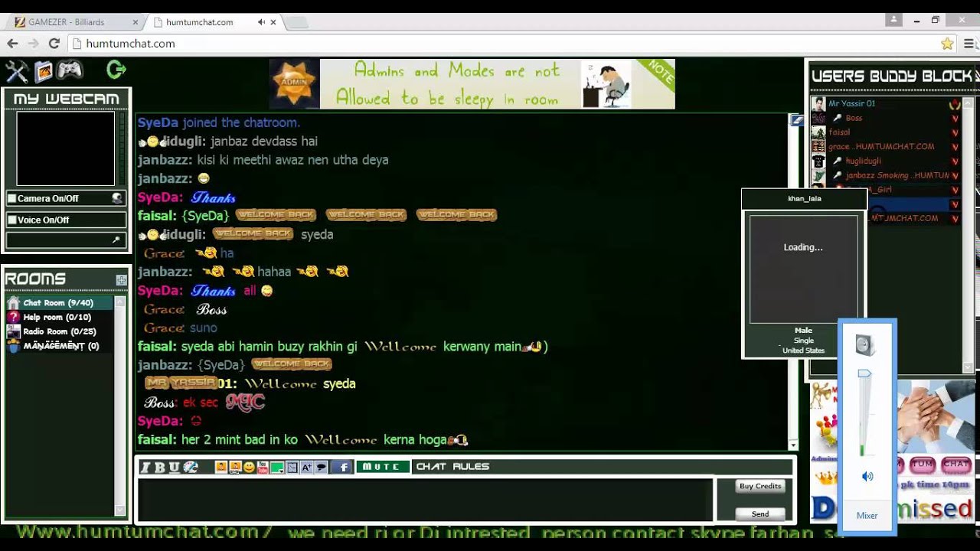
Task: Click the font size A+ icon
Action: tap(306, 467)
